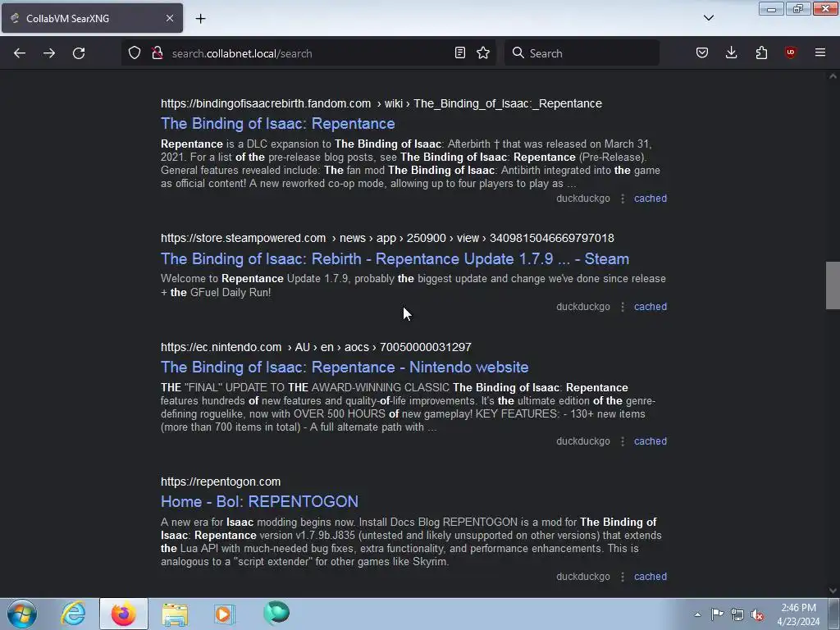Open the Home - BoI: REPENTOGON result
The width and height of the screenshot is (840, 630).
pyautogui.click(x=259, y=501)
